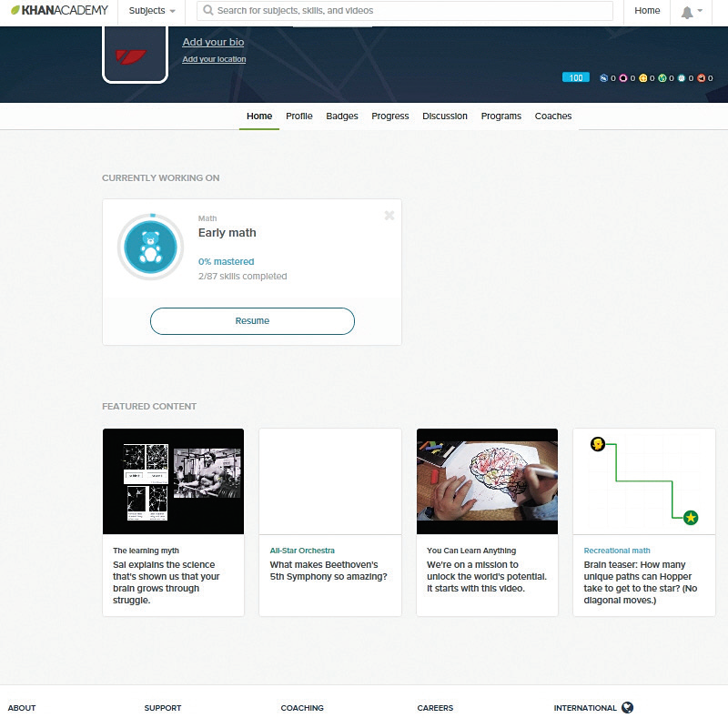
Task: Click the blue 100 energy points badge
Action: (575, 78)
